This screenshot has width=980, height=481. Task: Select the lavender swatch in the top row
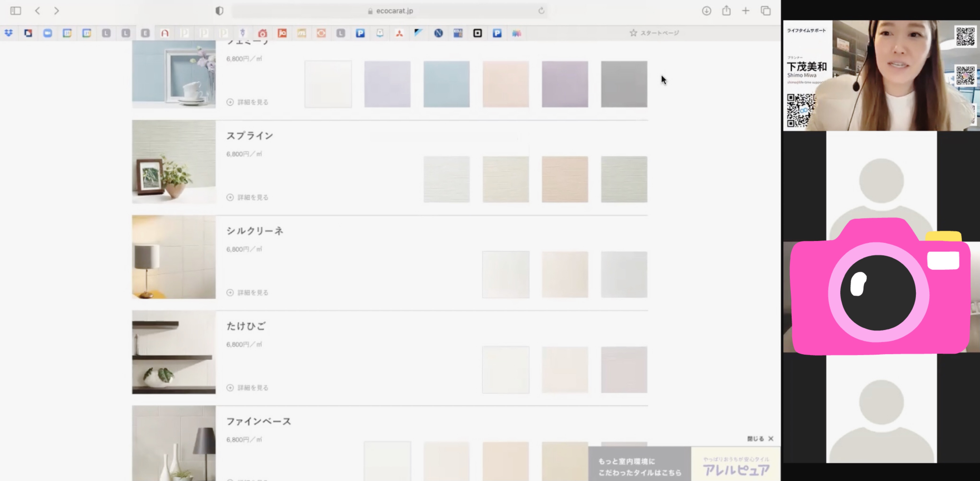tap(387, 84)
